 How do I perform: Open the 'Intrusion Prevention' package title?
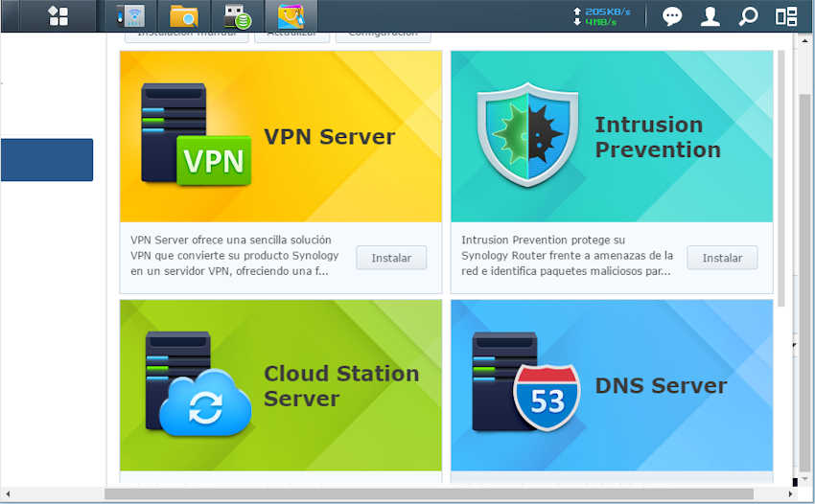point(658,137)
